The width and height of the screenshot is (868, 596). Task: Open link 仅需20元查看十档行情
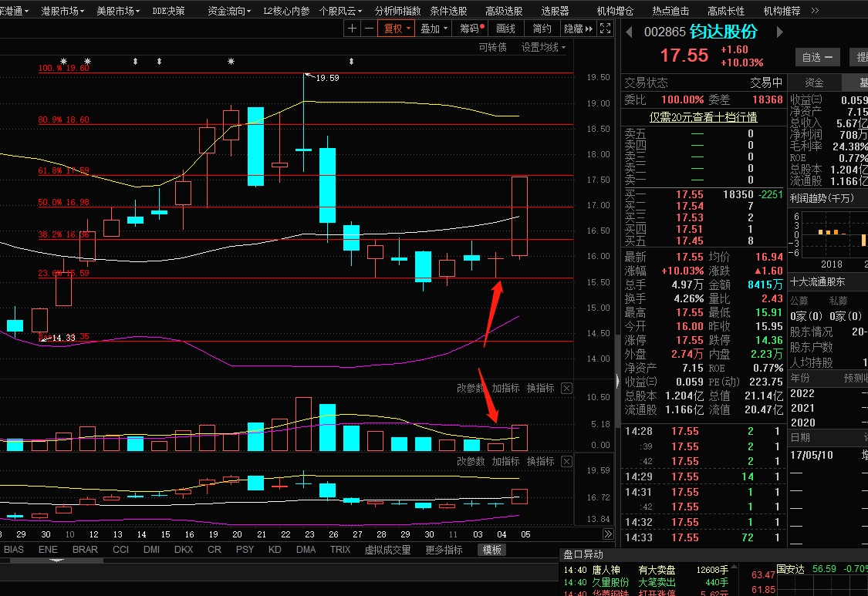point(703,117)
